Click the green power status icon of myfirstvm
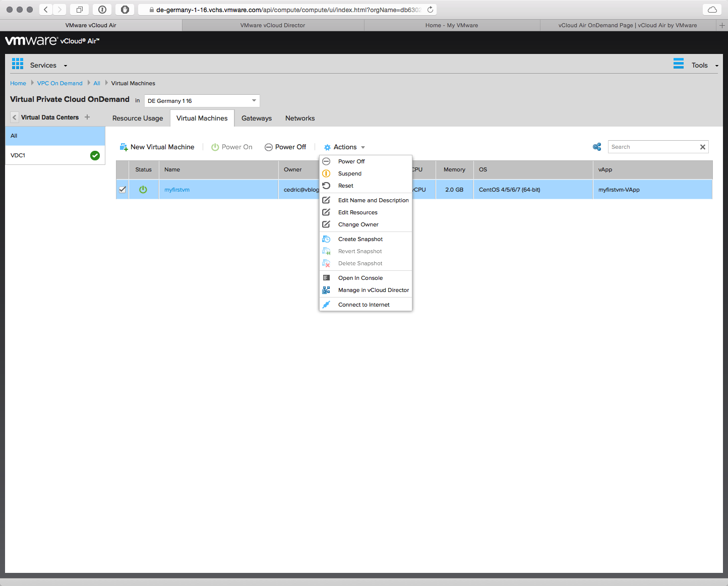Image resolution: width=728 pixels, height=586 pixels. click(143, 190)
